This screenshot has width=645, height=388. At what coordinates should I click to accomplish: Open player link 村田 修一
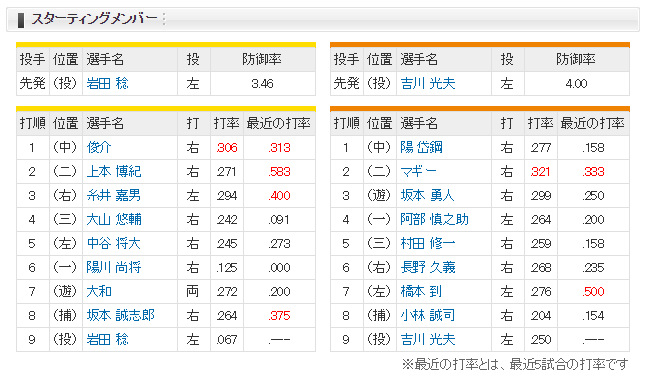[428, 243]
